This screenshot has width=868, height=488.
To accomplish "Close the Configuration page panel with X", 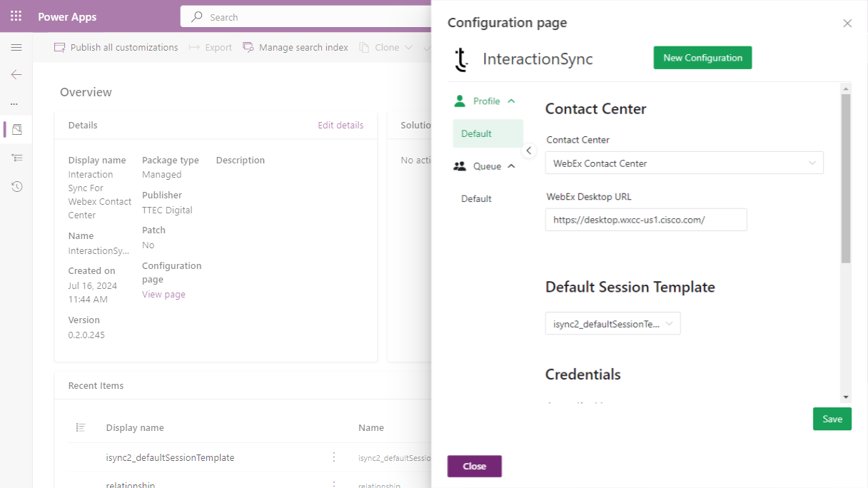I will 847,23.
